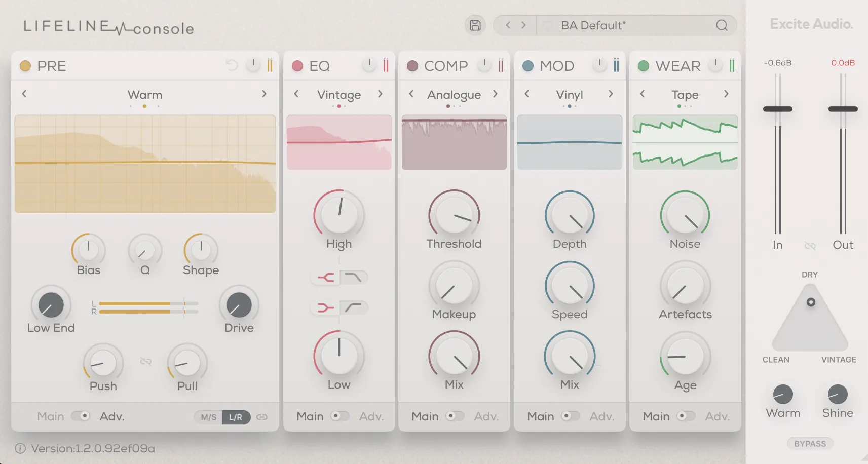Click the broken-link icon between Push and Pull

tap(145, 361)
